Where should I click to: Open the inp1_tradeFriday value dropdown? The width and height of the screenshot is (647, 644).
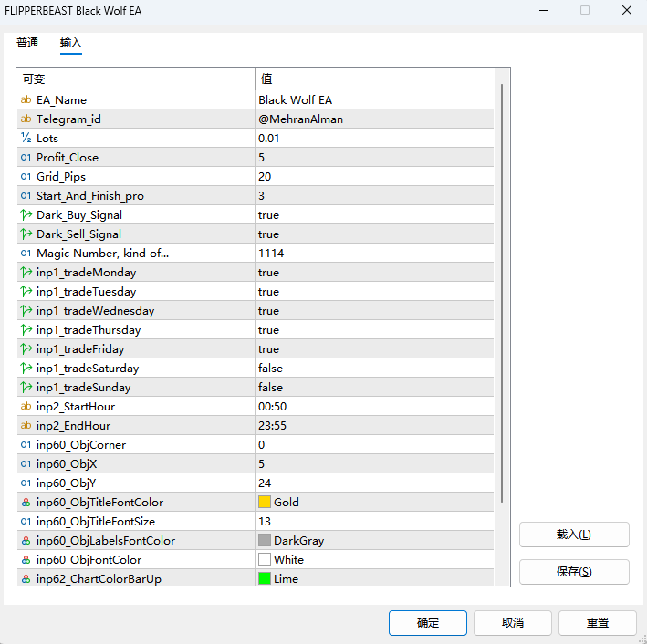374,348
